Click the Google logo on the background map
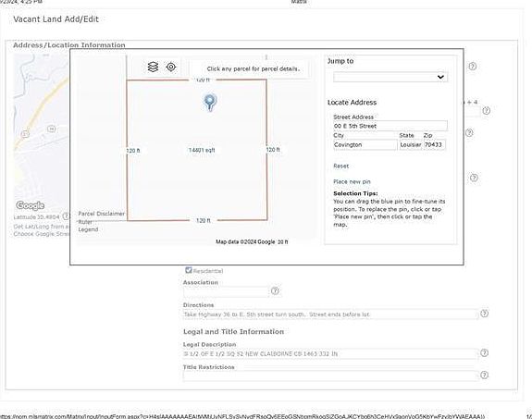Viewport: 532px width, 419px height. coord(31,205)
